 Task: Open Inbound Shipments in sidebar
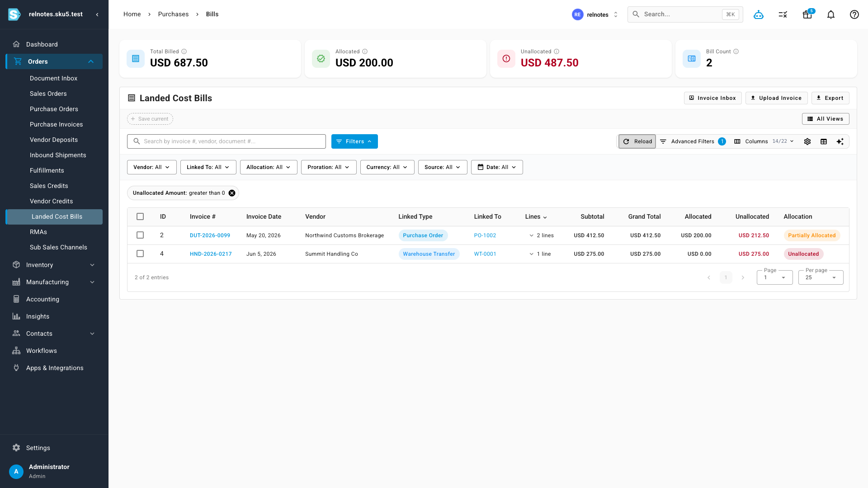point(58,155)
